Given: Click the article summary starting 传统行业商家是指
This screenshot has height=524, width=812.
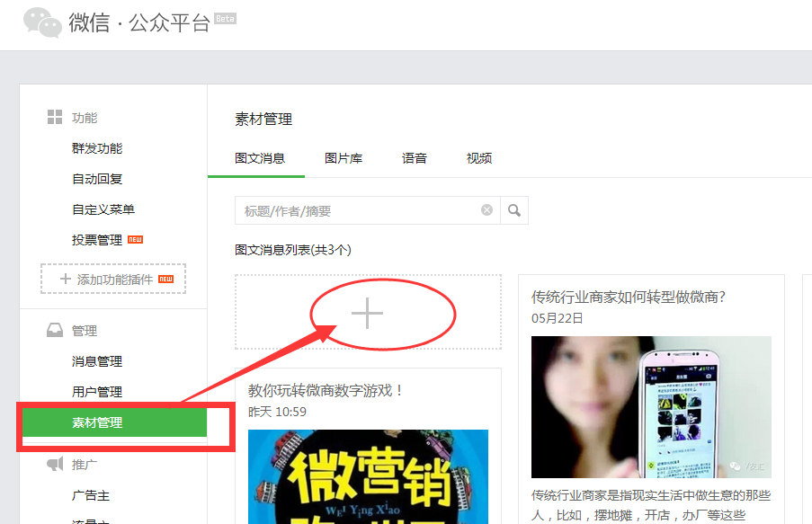Looking at the screenshot, I should click(651, 505).
